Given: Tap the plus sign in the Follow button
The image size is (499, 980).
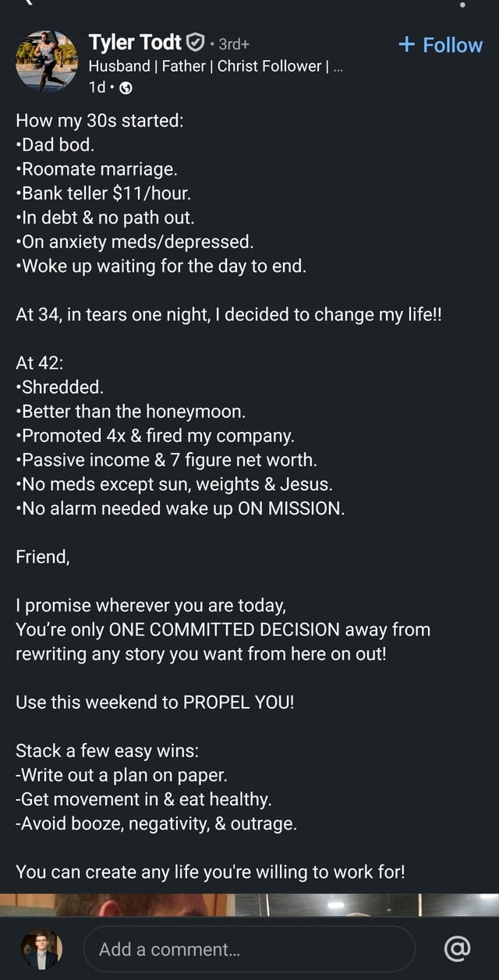Looking at the screenshot, I should coord(406,44).
